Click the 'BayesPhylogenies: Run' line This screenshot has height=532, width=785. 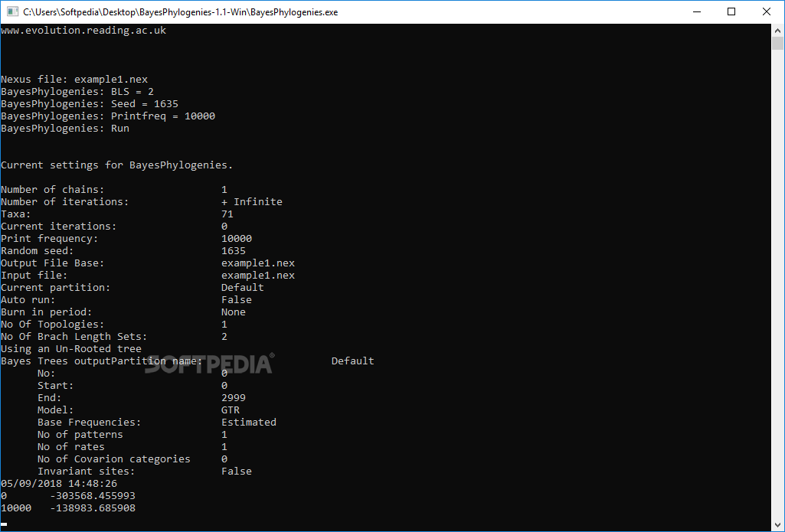point(65,129)
